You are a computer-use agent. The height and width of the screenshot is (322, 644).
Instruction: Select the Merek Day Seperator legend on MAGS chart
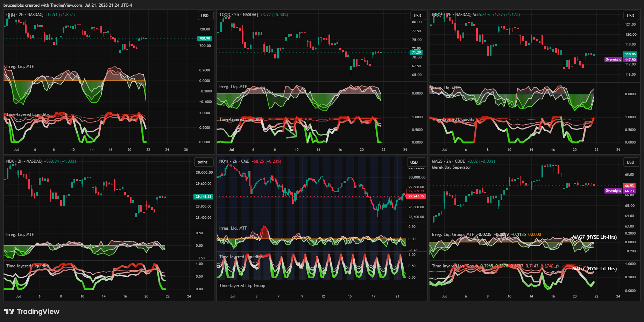(451, 167)
